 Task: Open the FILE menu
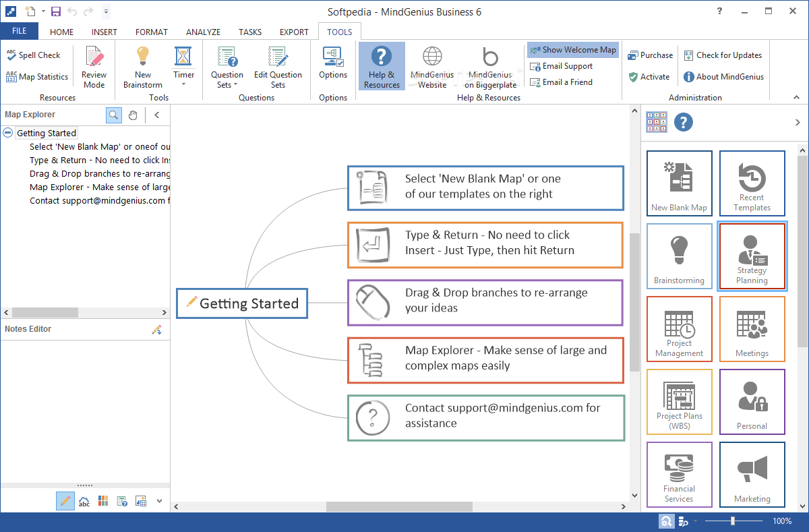(x=20, y=31)
